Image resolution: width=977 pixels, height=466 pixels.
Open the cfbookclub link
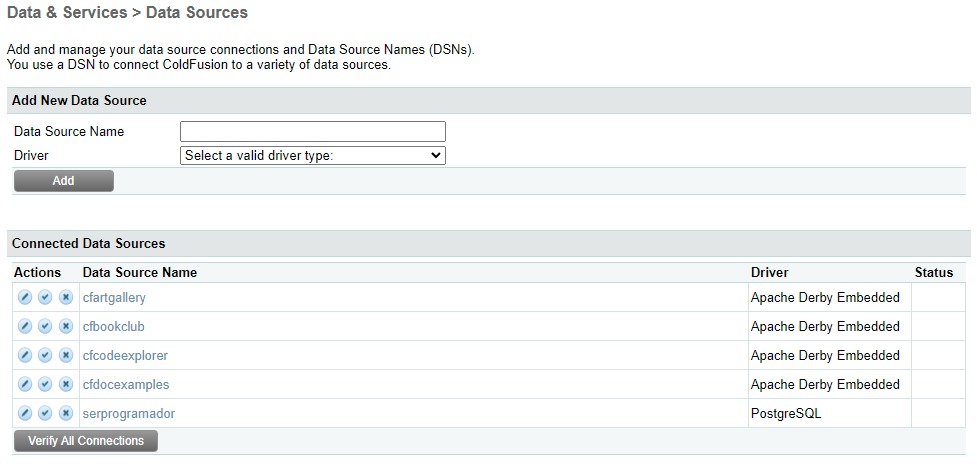[114, 327]
